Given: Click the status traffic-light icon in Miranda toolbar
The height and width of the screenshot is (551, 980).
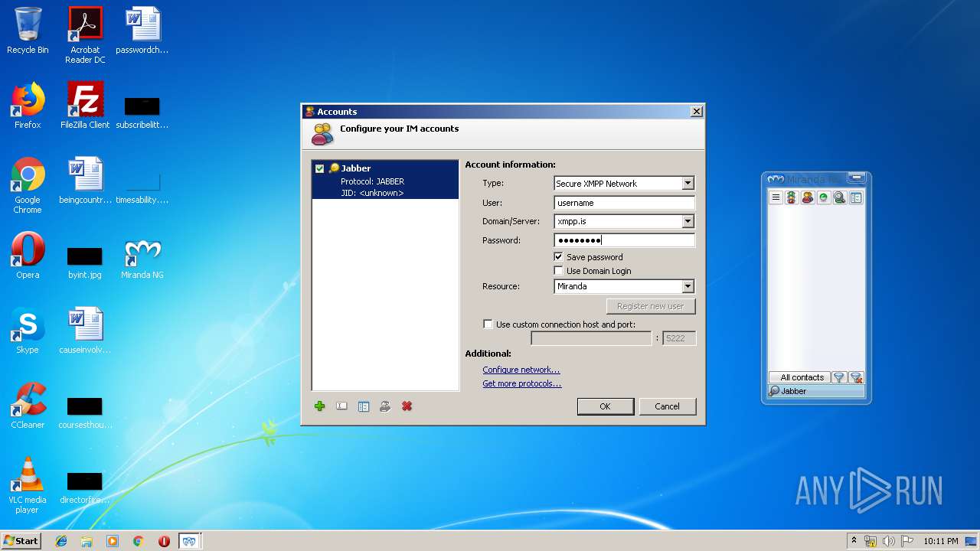Looking at the screenshot, I should click(x=792, y=197).
